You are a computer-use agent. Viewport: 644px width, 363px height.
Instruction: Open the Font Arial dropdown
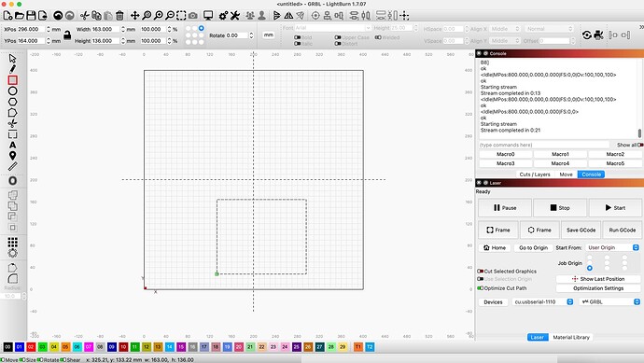coord(332,28)
